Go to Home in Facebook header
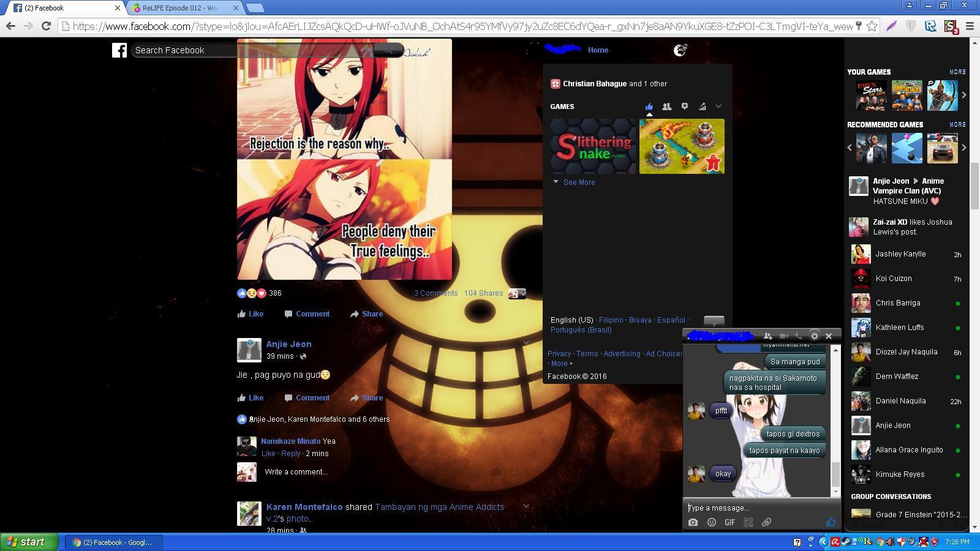Image resolution: width=980 pixels, height=551 pixels. pyautogui.click(x=598, y=50)
